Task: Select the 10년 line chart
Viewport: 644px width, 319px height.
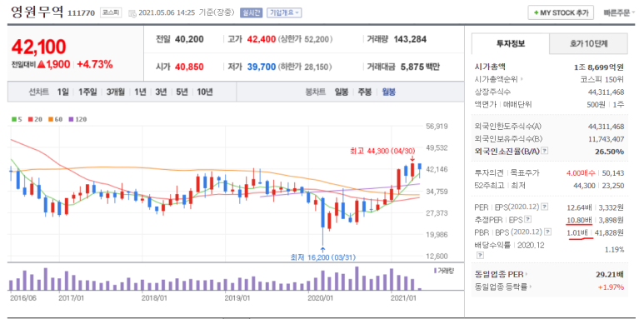Action: pyautogui.click(x=205, y=92)
